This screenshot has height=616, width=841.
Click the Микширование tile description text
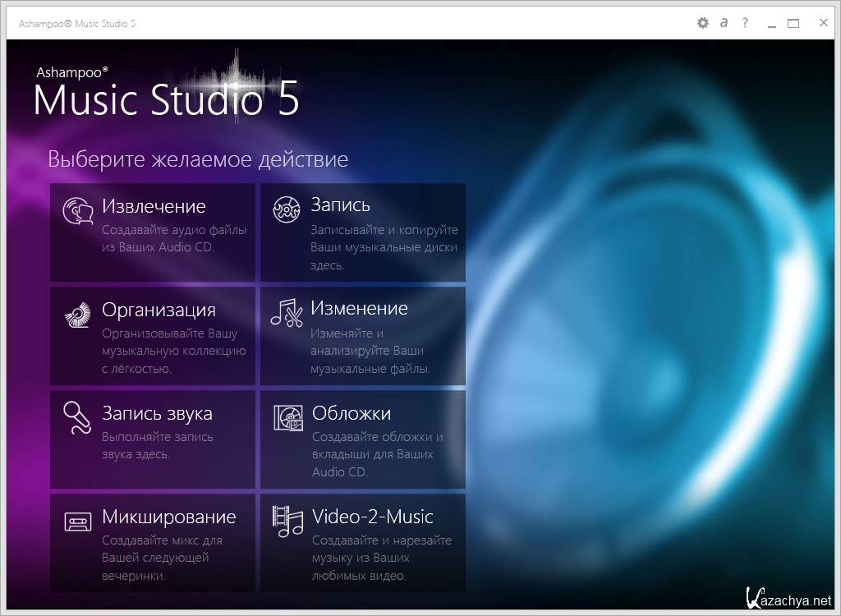point(162,558)
